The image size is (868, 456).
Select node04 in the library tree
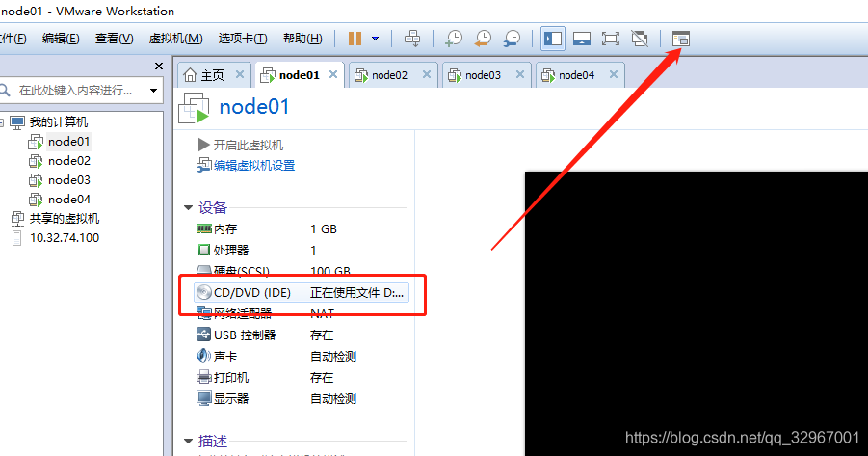tap(68, 200)
